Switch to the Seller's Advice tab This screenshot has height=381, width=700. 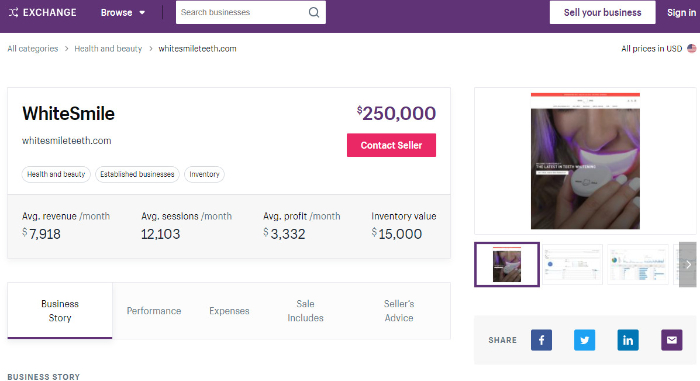click(x=399, y=311)
